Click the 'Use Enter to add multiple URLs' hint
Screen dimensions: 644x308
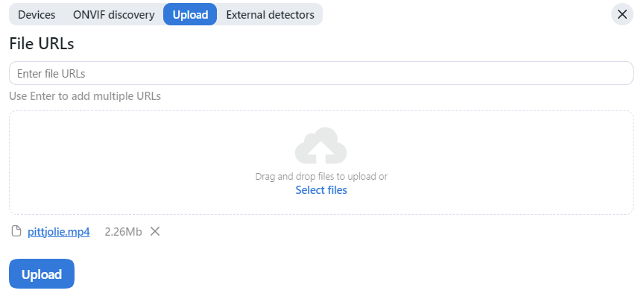tap(85, 96)
